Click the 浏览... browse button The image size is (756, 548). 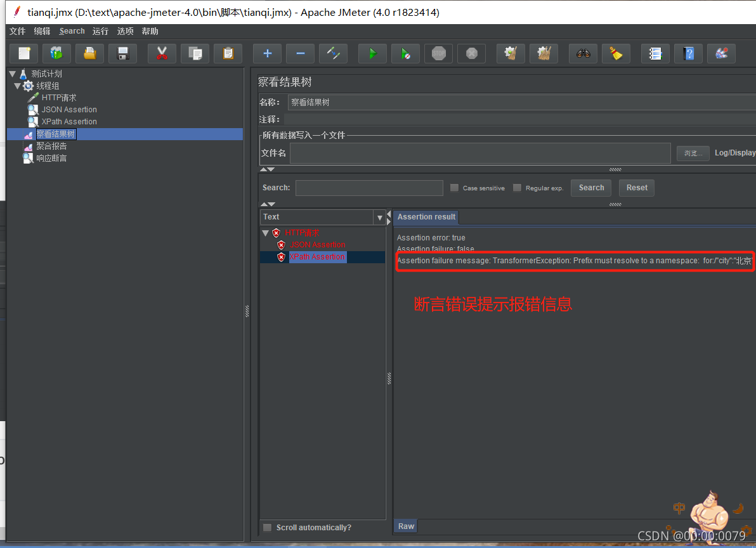click(x=693, y=153)
